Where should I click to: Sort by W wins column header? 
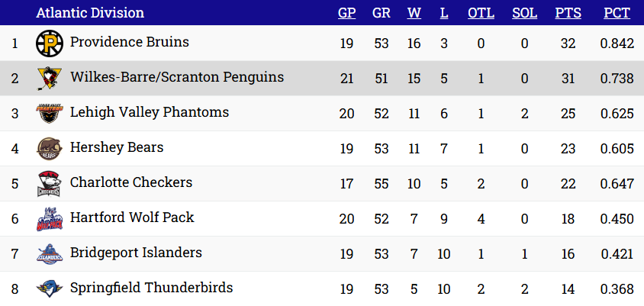[414, 13]
